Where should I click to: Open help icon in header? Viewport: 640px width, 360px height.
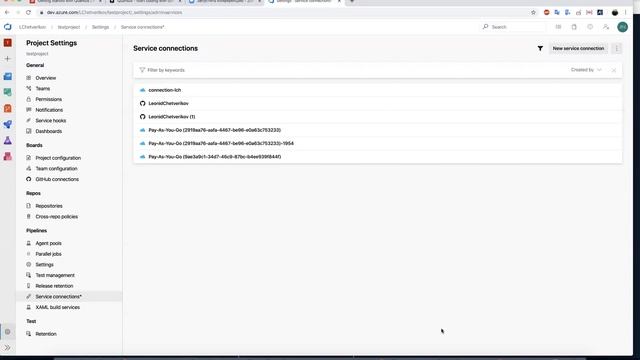[590, 27]
